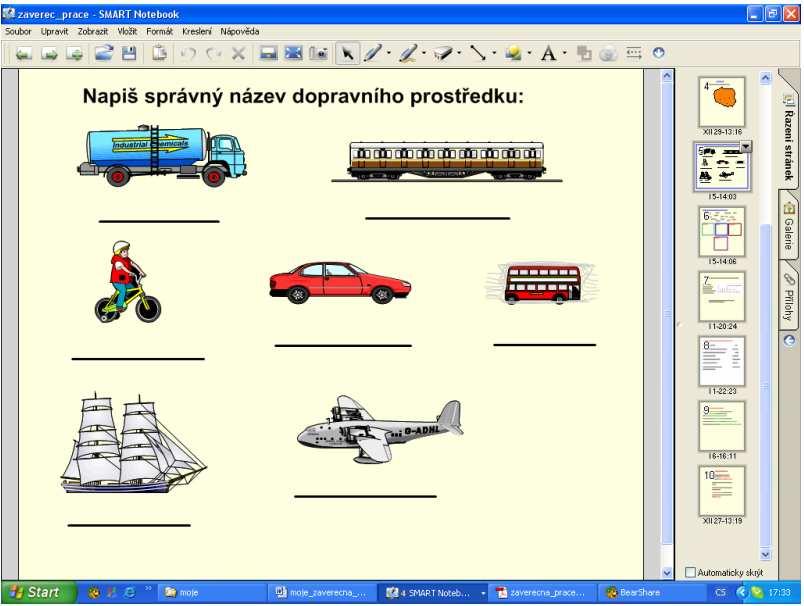Open Pen tool options dropdown arrow

389,53
